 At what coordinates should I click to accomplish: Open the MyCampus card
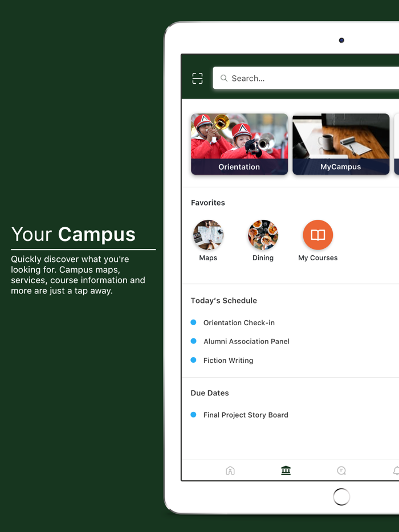(341, 144)
